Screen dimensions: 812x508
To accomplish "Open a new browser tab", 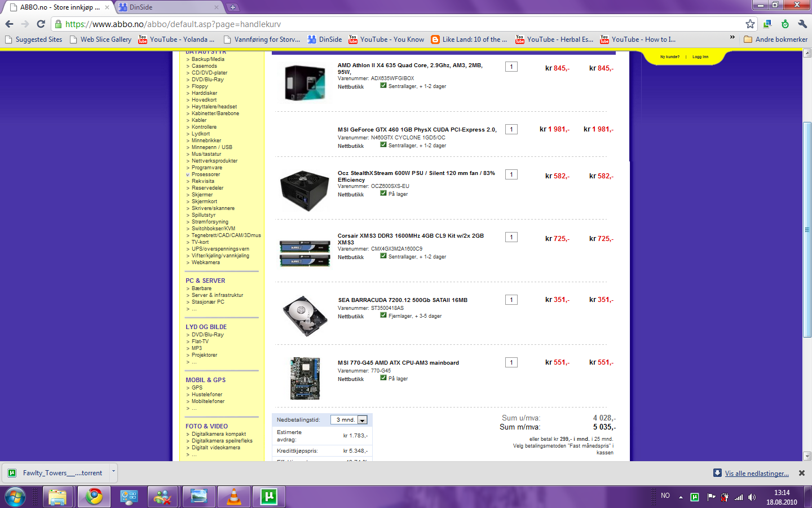I will coord(233,7).
